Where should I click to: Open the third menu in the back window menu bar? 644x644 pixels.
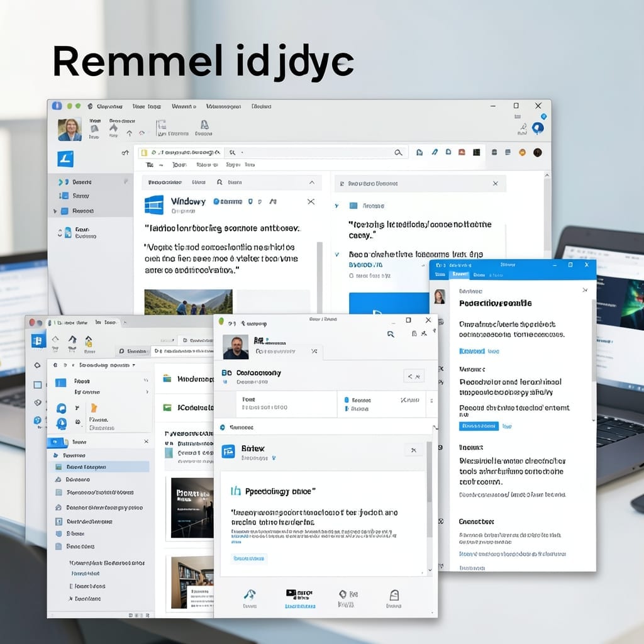(x=184, y=106)
